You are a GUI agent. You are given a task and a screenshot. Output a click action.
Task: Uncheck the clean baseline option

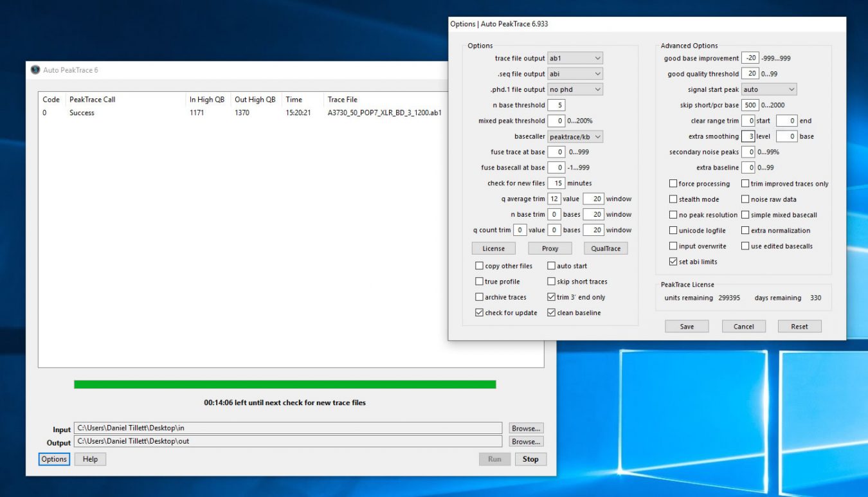tap(552, 313)
